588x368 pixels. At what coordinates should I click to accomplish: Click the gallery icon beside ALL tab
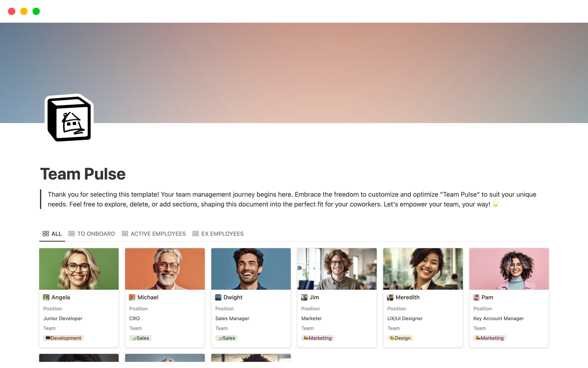46,234
